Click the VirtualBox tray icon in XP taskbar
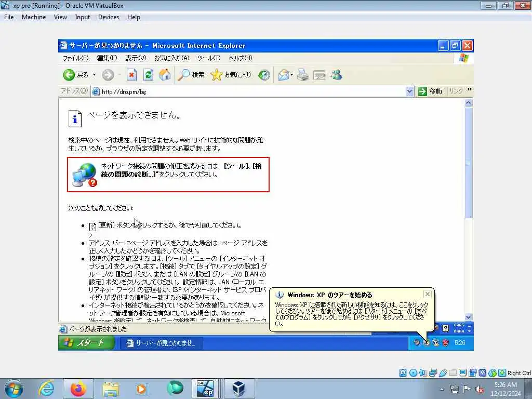Viewport: 532px width, 399px height. tap(436, 343)
